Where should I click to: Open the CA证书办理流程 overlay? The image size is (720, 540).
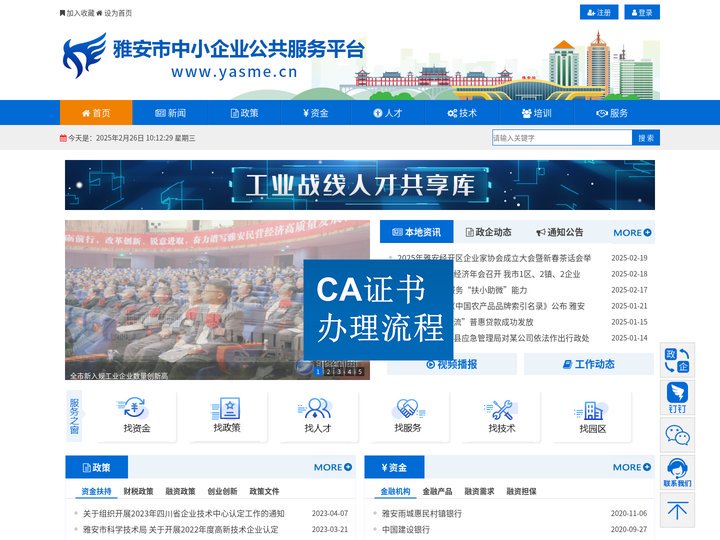point(378,310)
